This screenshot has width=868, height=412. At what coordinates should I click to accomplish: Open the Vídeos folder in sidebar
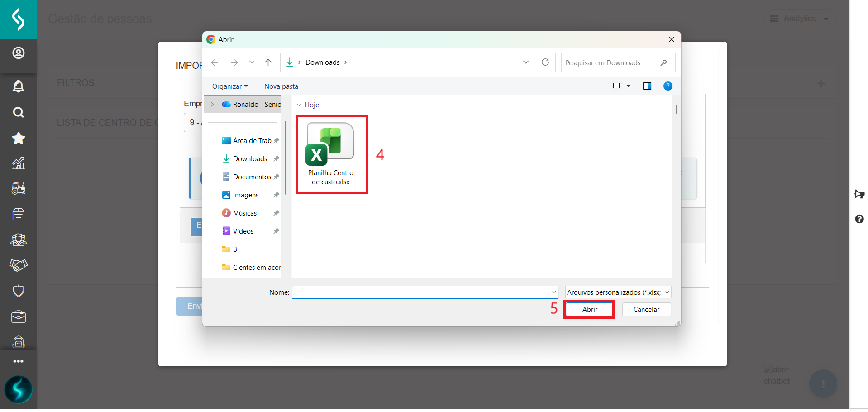(x=243, y=231)
